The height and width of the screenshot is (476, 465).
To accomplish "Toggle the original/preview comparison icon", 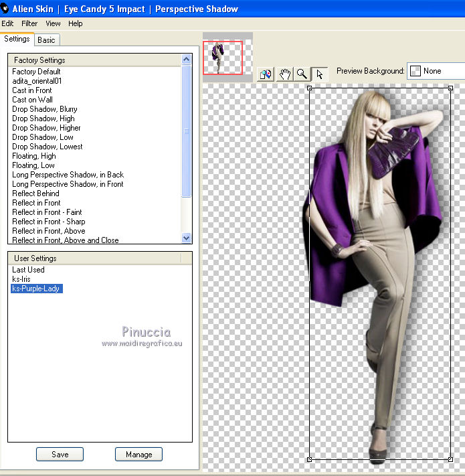I will 266,74.
